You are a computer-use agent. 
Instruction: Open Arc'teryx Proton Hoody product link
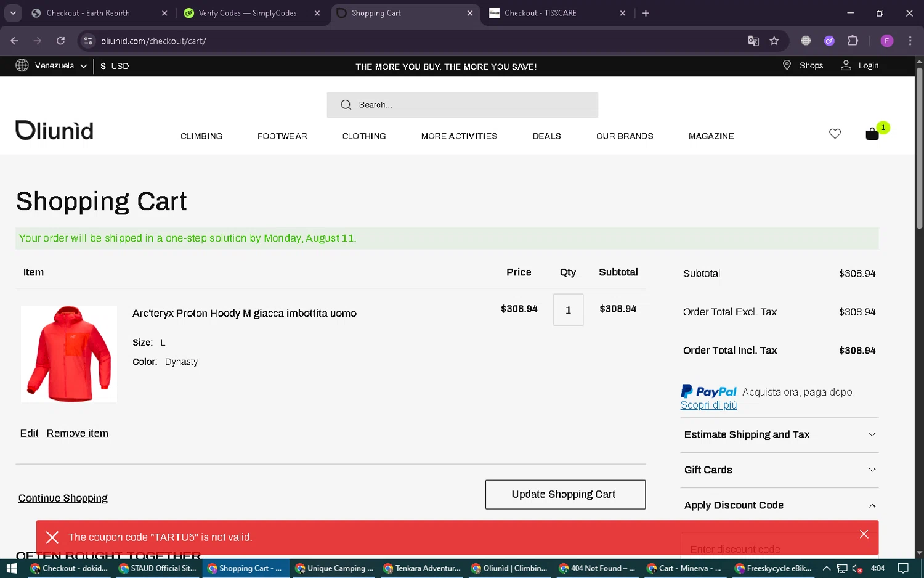coord(244,313)
